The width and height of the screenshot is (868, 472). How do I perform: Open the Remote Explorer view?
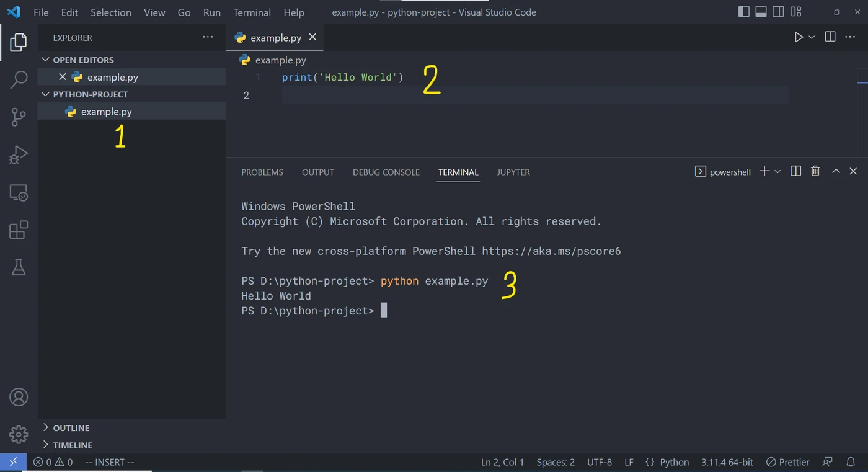19,192
